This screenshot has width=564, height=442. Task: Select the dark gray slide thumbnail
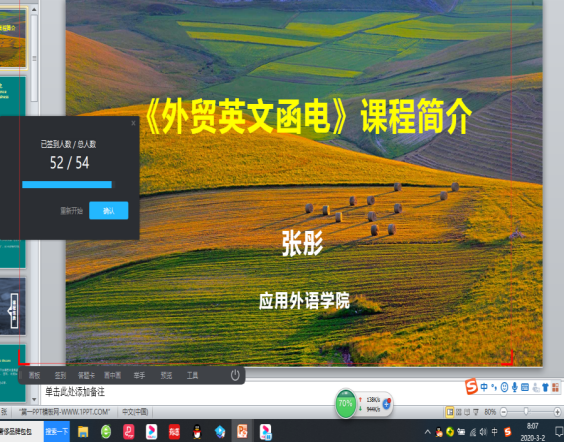13,306
